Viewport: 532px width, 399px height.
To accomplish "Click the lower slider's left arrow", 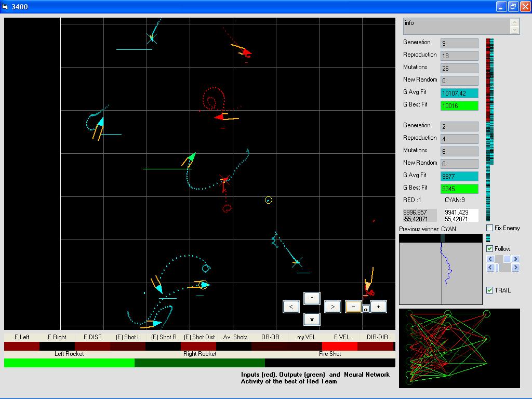I will coord(490,268).
